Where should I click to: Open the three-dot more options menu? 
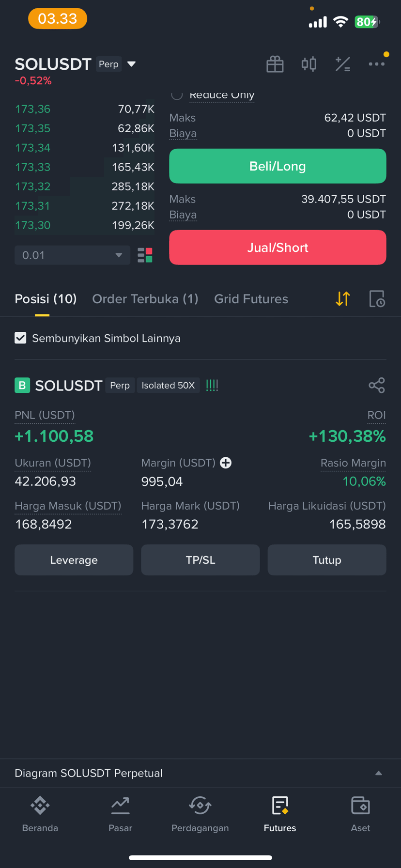(x=376, y=64)
